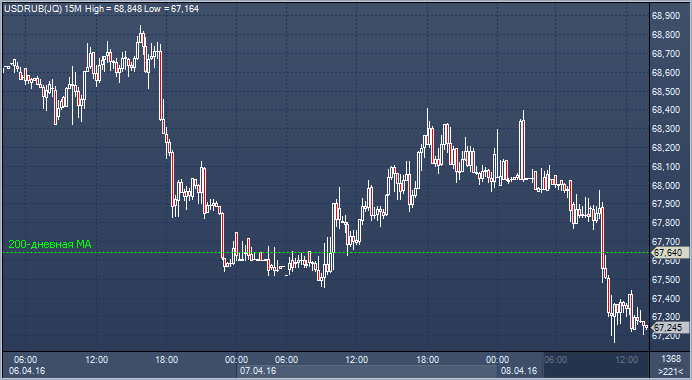Click the 67,800 price axis label
Screen dimensions: 692x380
(666, 223)
